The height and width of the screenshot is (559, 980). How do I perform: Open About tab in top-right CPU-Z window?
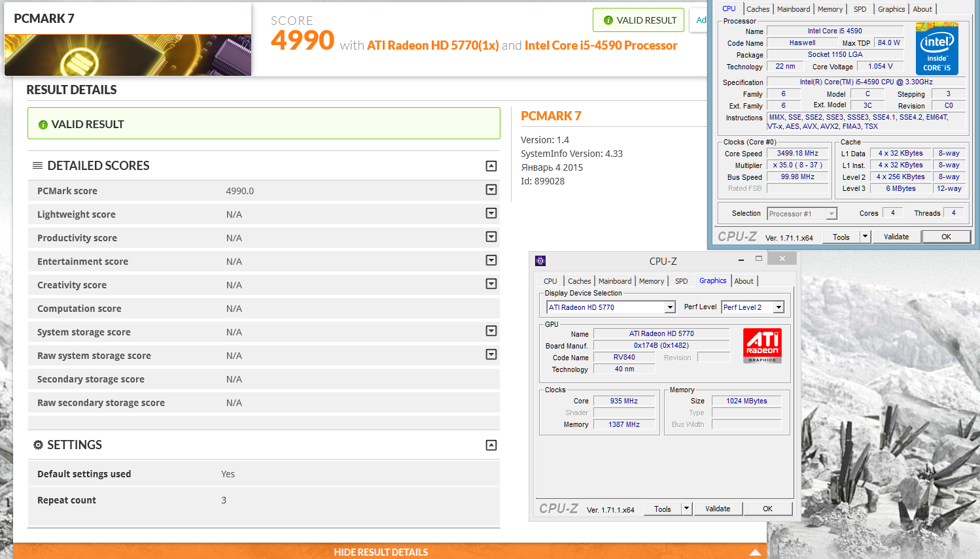click(922, 9)
